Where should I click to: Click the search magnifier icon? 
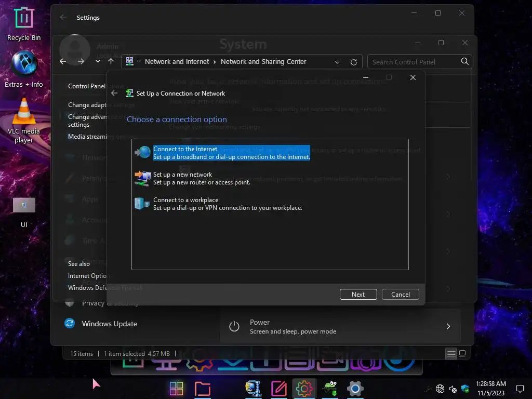point(465,61)
